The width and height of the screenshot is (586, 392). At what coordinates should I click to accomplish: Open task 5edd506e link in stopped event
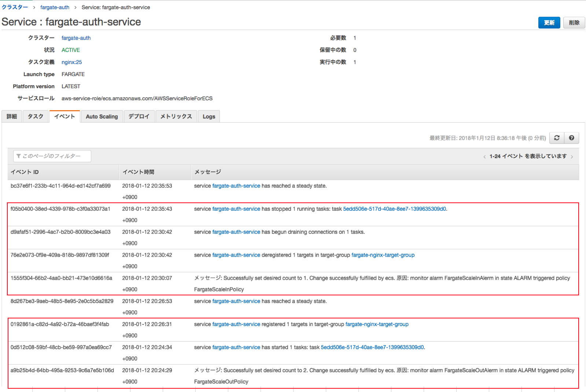click(395, 209)
